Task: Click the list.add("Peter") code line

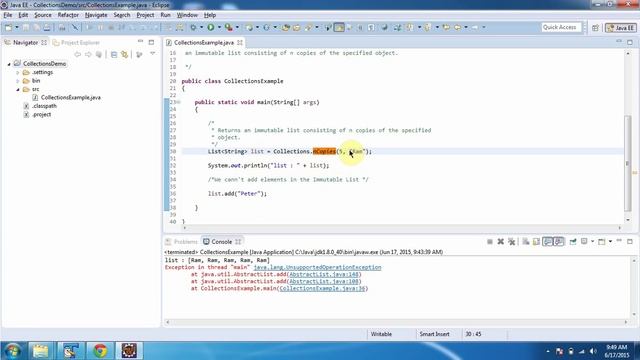Action: coord(237,194)
